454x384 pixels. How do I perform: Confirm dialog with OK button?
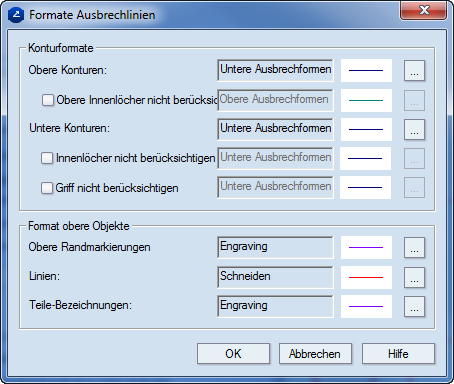[233, 354]
